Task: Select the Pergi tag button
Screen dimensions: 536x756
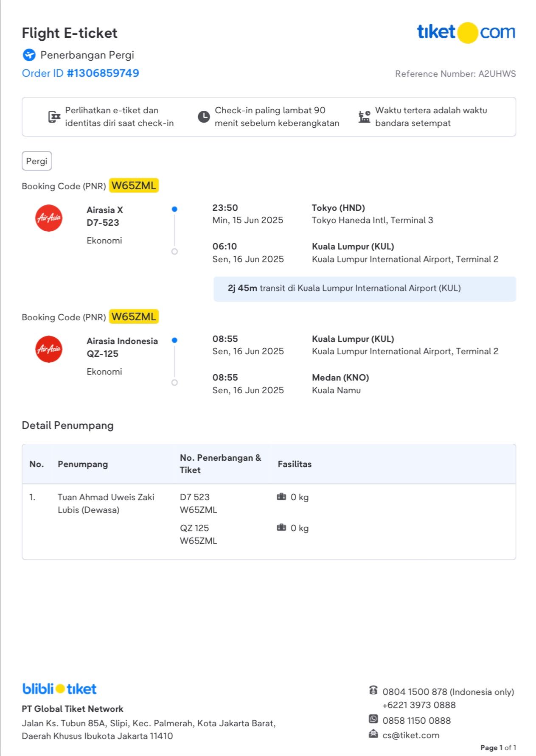Action: coord(37,161)
